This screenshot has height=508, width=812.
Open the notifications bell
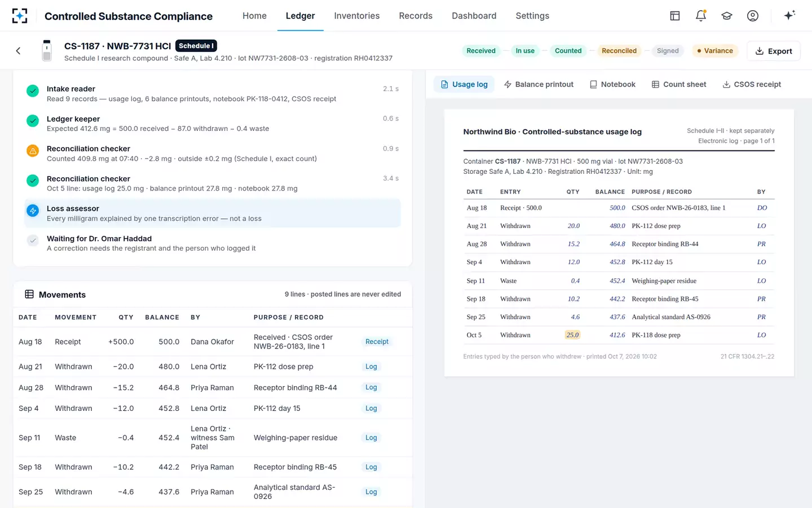[x=701, y=16]
